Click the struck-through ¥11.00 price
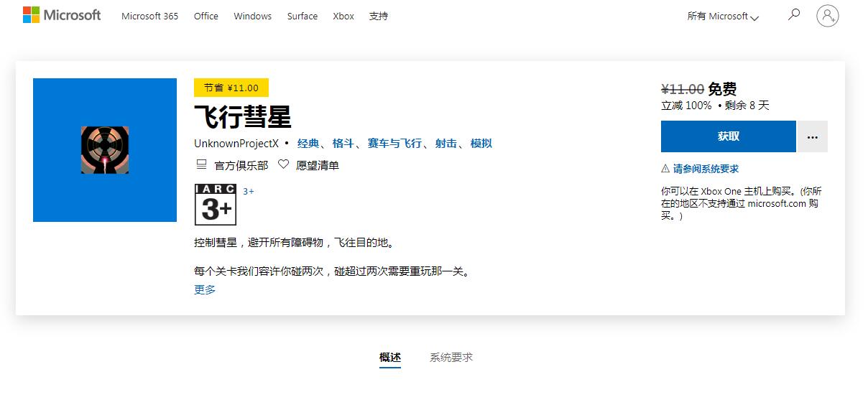The height and width of the screenshot is (400, 868). pyautogui.click(x=683, y=89)
